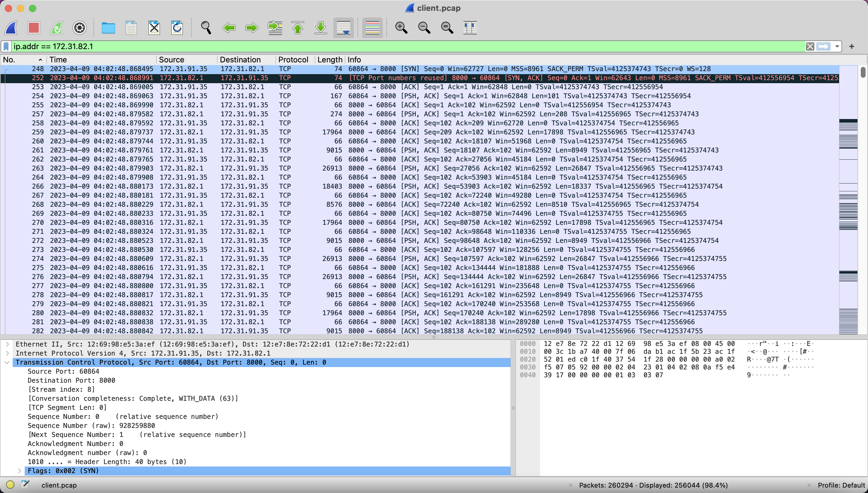This screenshot has width=868, height=493.
Task: Expand the Flags: 0x002 (SYN) node
Action: click(x=20, y=471)
